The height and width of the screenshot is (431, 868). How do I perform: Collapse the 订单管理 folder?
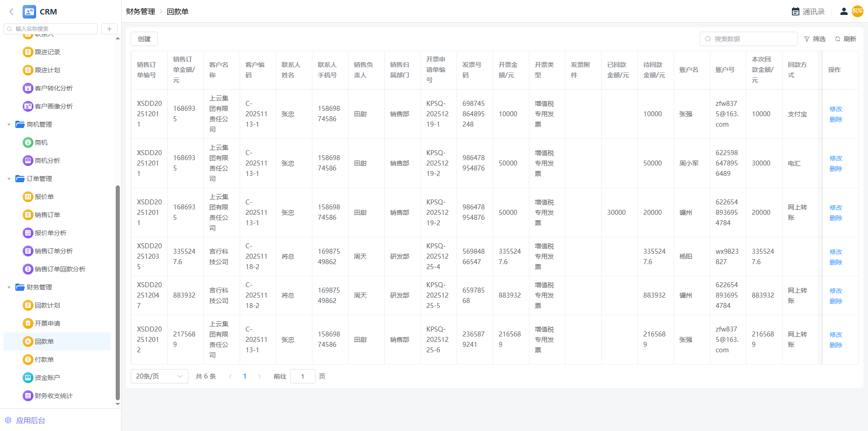click(9, 179)
